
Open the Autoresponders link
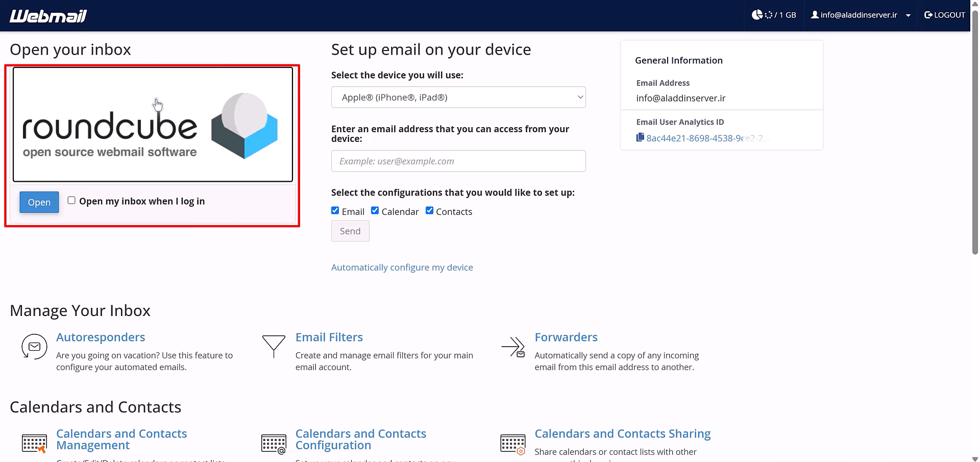coord(101,337)
